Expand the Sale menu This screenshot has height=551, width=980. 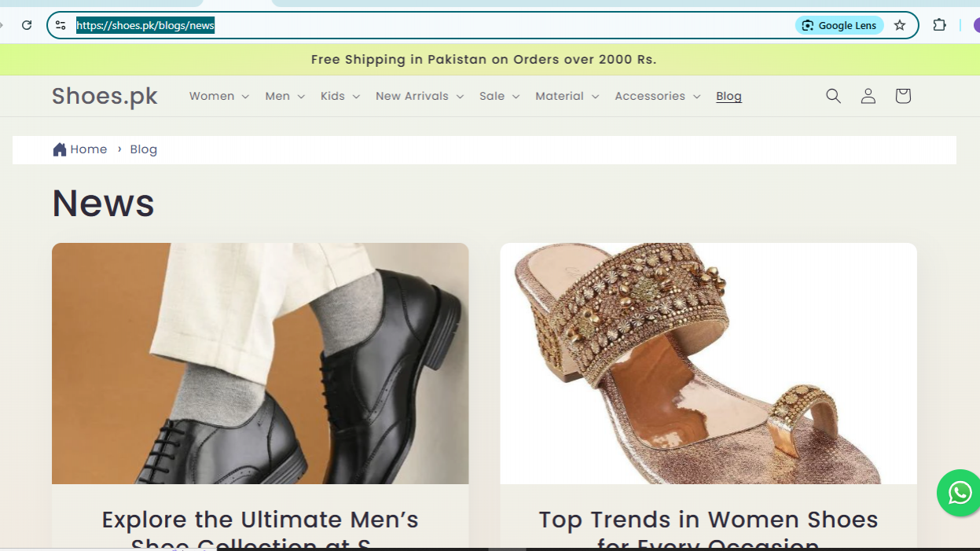tap(499, 96)
